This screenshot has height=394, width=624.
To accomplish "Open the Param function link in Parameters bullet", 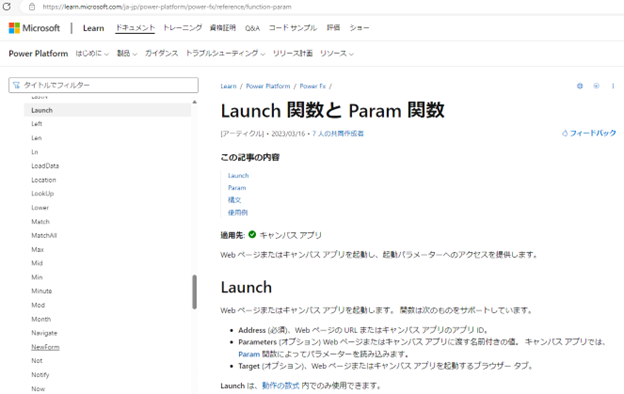I will click(x=249, y=354).
